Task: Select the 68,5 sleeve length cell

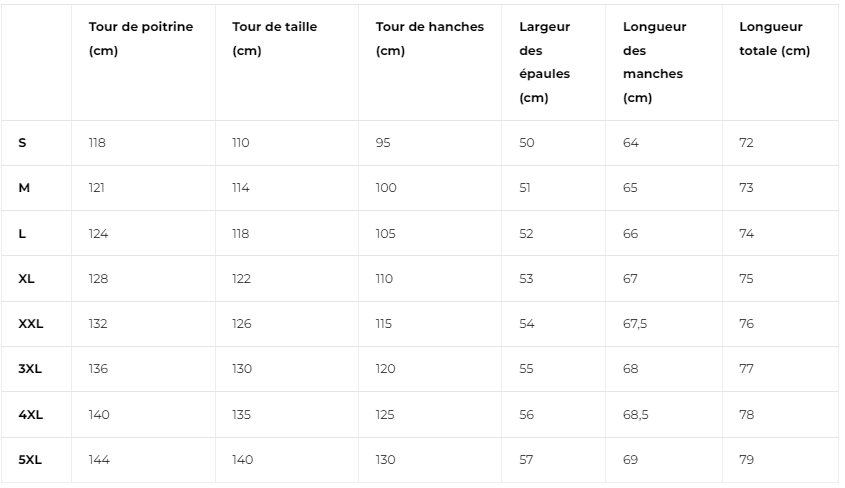Action: click(635, 415)
